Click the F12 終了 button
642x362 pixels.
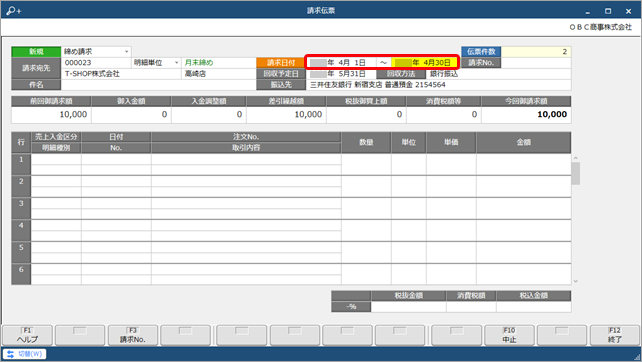[615, 335]
